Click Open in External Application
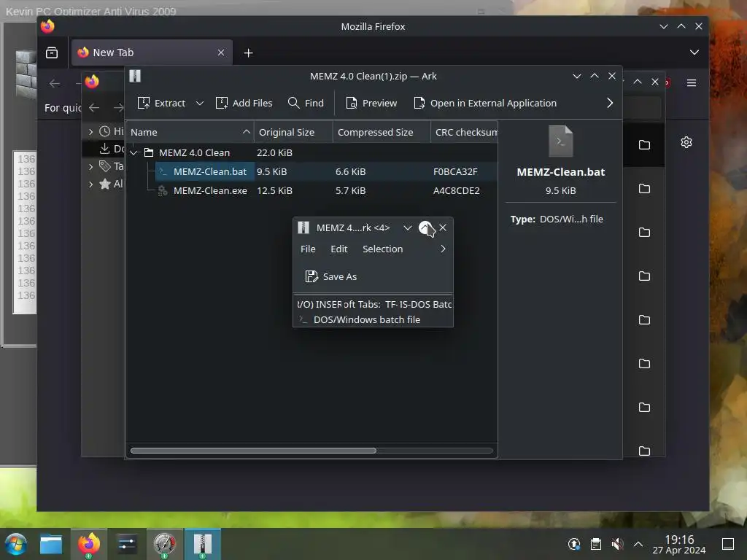747x560 pixels. tap(485, 103)
